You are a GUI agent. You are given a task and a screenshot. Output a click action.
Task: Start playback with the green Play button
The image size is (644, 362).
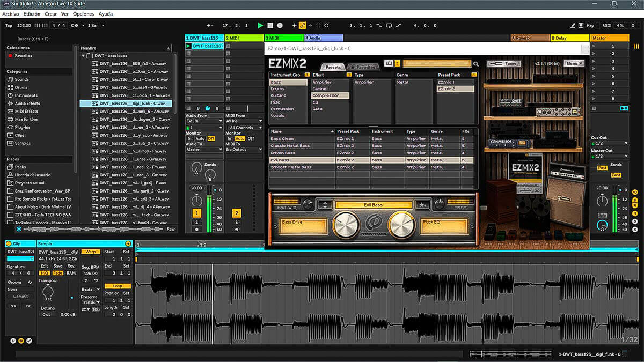coord(260,25)
